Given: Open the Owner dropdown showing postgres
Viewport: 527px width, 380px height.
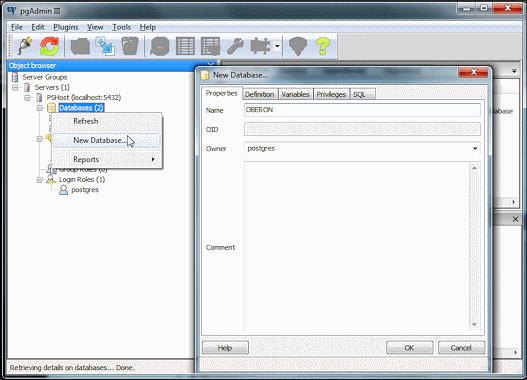Looking at the screenshot, I should (475, 149).
